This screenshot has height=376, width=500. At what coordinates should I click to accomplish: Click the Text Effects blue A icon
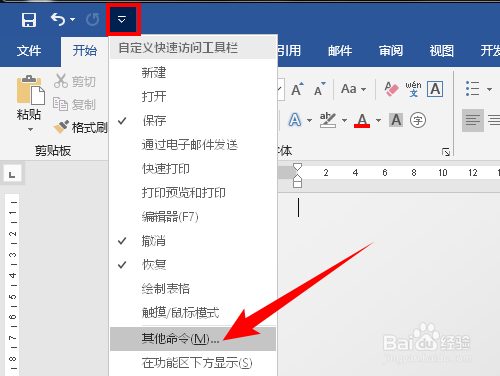295,120
